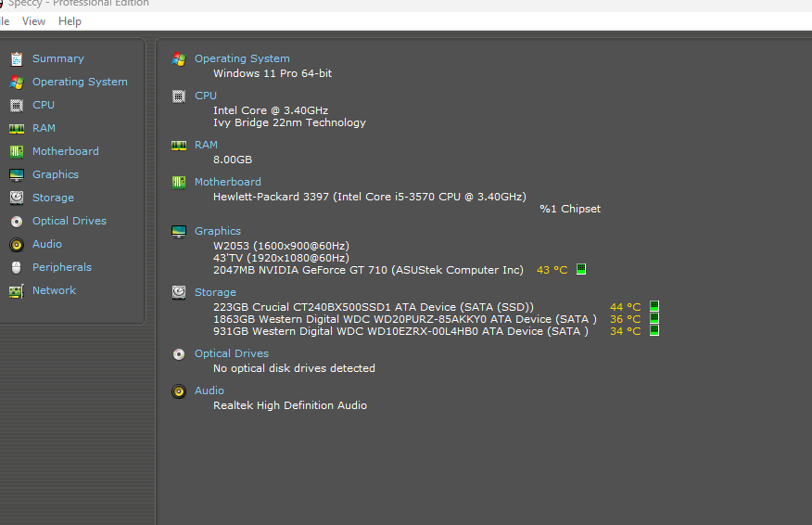The image size is (812, 525).
Task: Click the speaker icon beside Audio heading in main panel
Action: click(179, 391)
